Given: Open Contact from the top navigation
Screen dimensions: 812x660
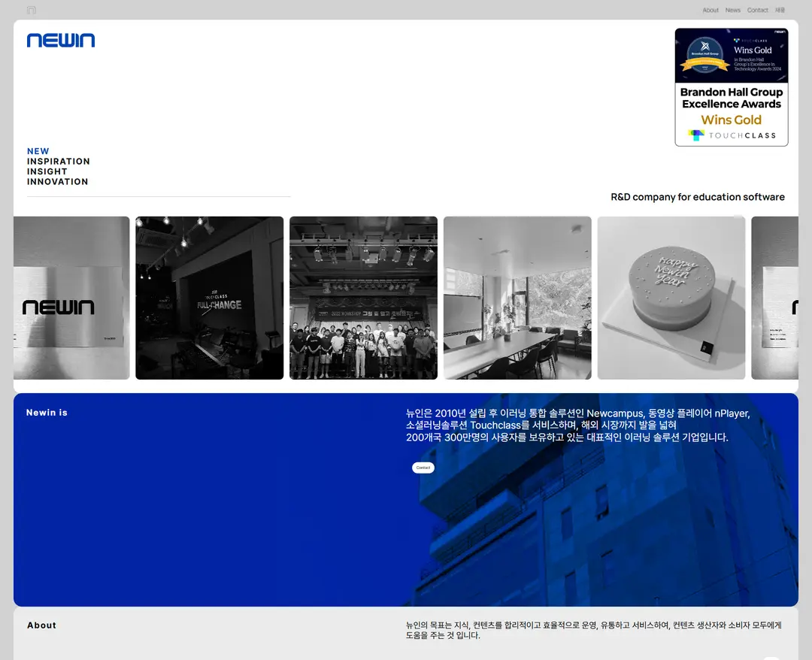Looking at the screenshot, I should pos(758,11).
